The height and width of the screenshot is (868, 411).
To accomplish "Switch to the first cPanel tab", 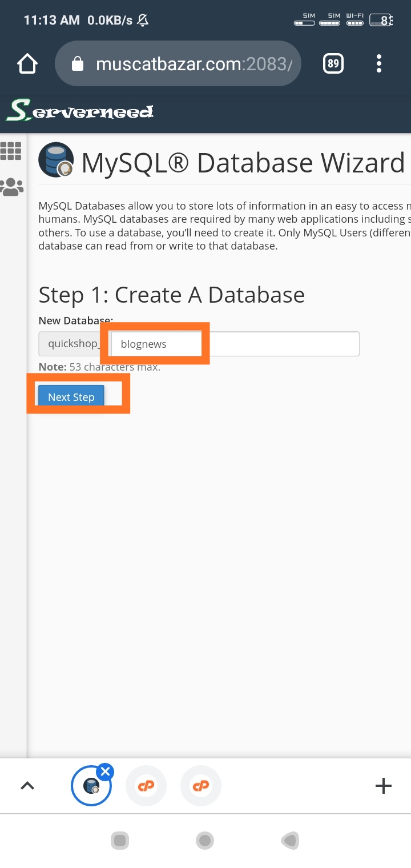I will pyautogui.click(x=146, y=786).
